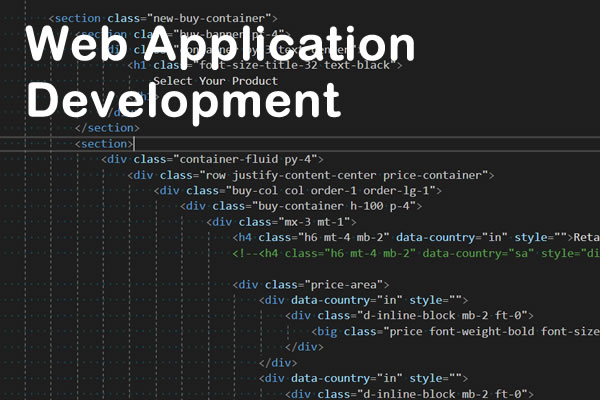Click the last d-inline-block div at the bottom
Image resolution: width=600 pixels, height=400 pixels.
pos(410,393)
